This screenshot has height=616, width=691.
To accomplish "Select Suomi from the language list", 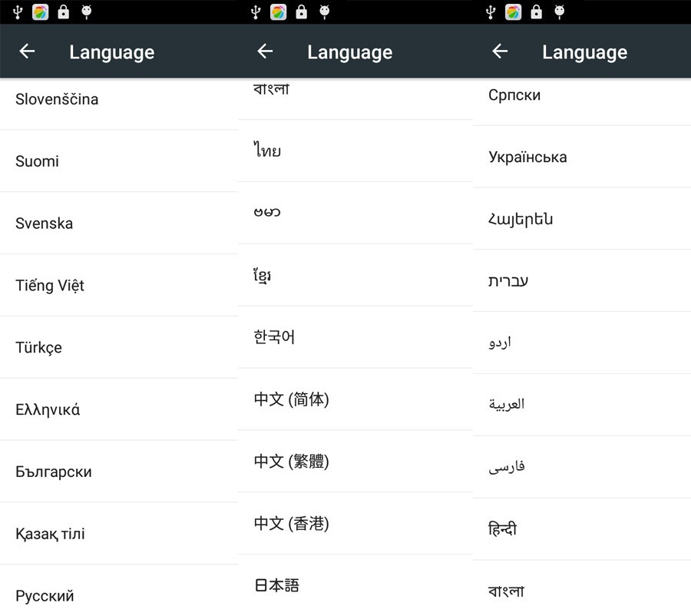I will coord(37,161).
